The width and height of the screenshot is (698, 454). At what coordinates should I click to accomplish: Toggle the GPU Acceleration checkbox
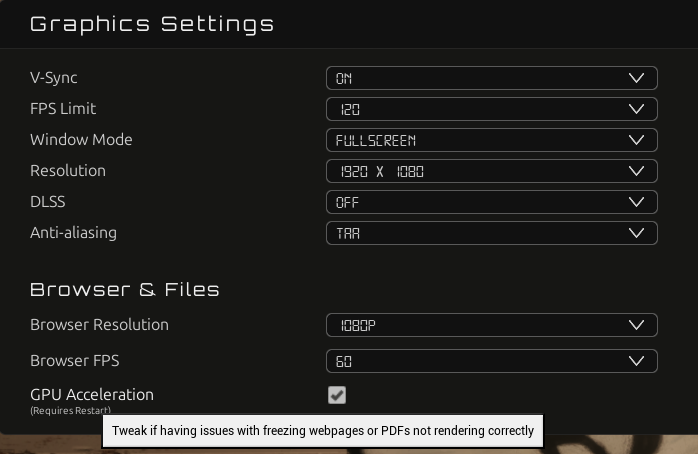337,395
